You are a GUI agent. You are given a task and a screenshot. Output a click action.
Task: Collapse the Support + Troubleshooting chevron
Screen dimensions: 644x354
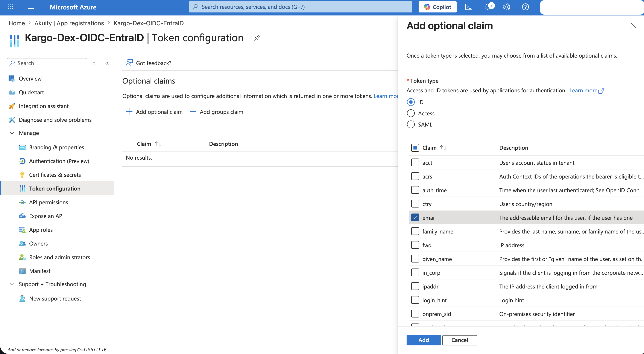coord(12,284)
